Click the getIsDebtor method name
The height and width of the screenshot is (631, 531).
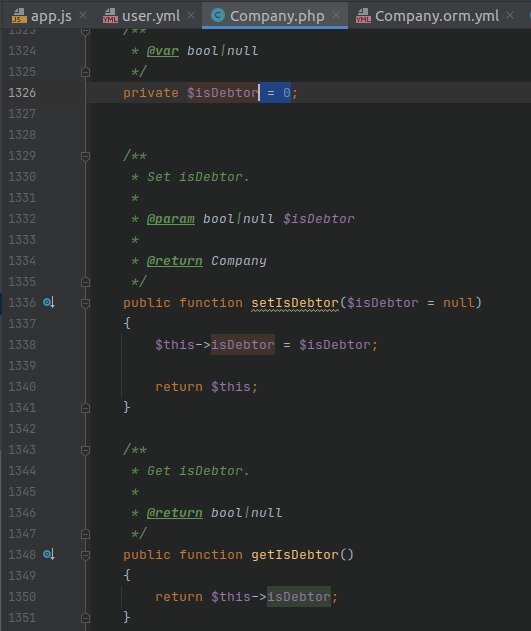tap(295, 555)
